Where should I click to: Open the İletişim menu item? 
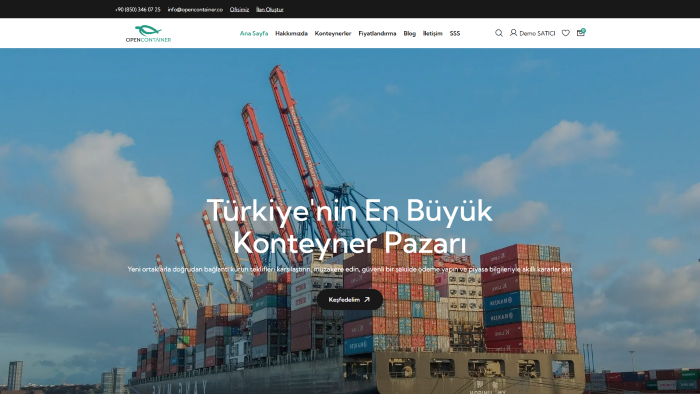point(432,33)
